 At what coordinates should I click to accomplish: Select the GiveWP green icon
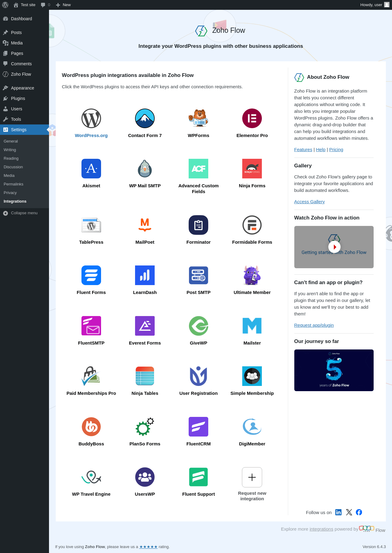pyautogui.click(x=198, y=326)
